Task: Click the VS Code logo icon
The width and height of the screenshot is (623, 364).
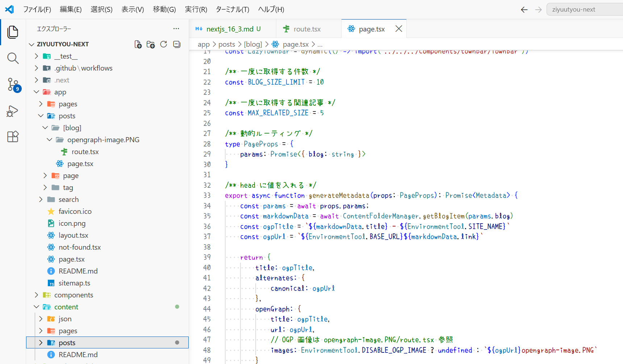Action: pyautogui.click(x=9, y=9)
